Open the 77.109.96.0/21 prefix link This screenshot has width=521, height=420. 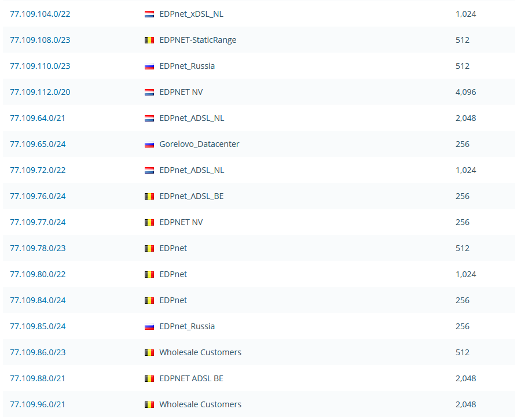pyautogui.click(x=38, y=404)
